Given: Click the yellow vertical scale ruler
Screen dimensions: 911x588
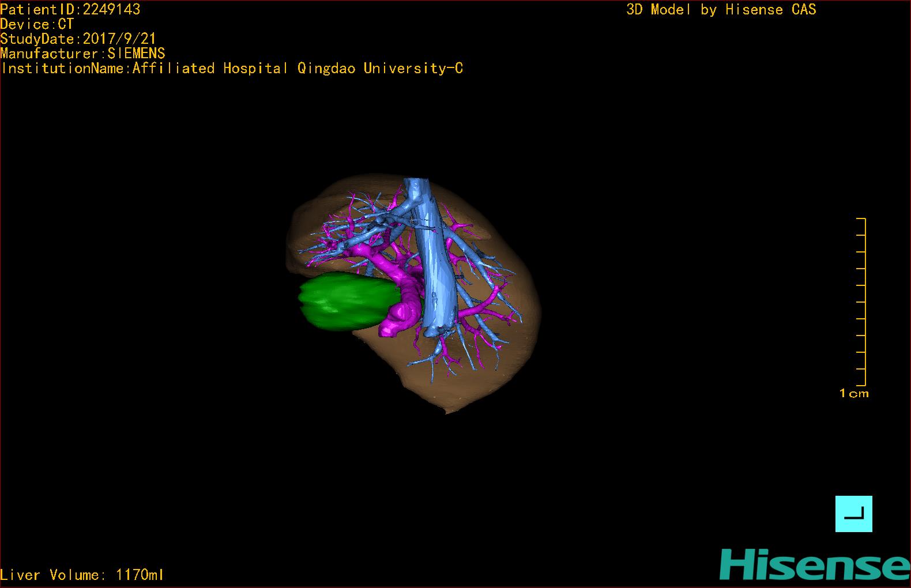Looking at the screenshot, I should coord(861,301).
